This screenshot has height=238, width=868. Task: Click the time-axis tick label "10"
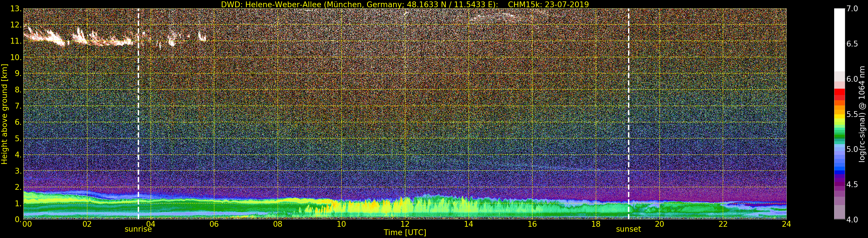pyautogui.click(x=341, y=224)
